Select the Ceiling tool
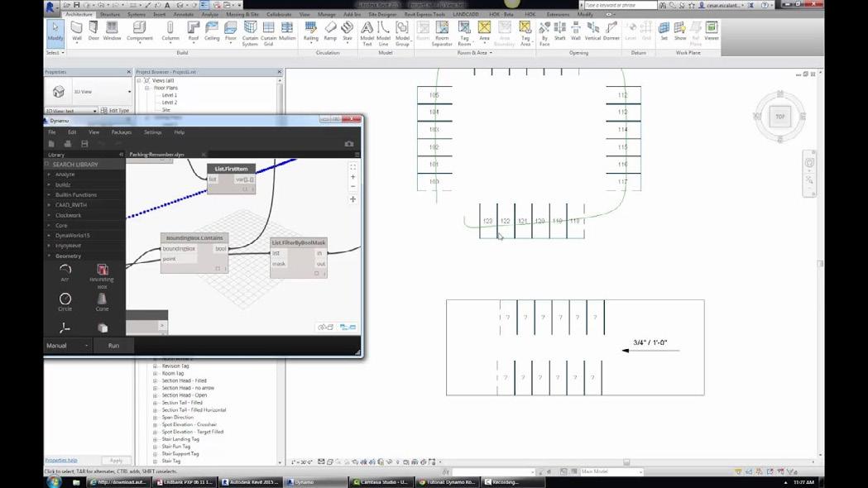The width and height of the screenshot is (868, 488). (x=212, y=32)
